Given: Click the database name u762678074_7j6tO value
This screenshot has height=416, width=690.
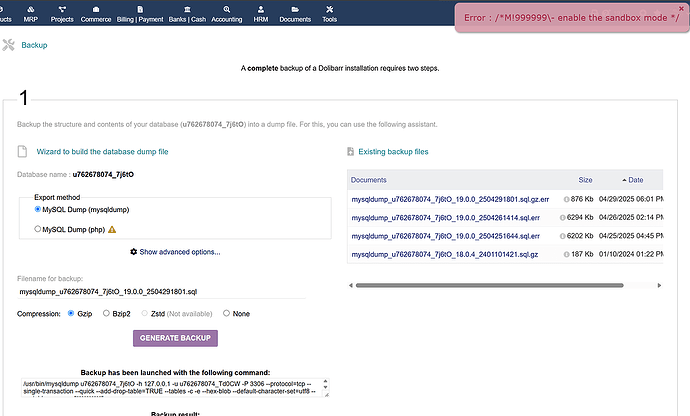Looking at the screenshot, I should tap(103, 174).
